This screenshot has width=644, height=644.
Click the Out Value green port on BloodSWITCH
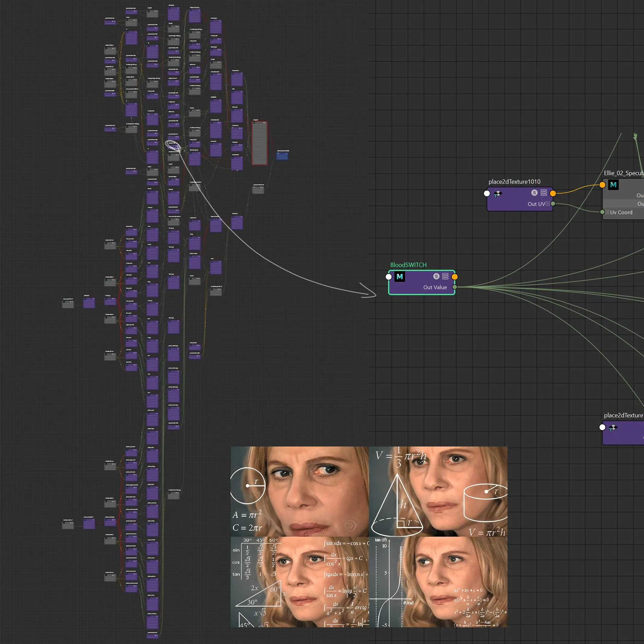coord(455,287)
